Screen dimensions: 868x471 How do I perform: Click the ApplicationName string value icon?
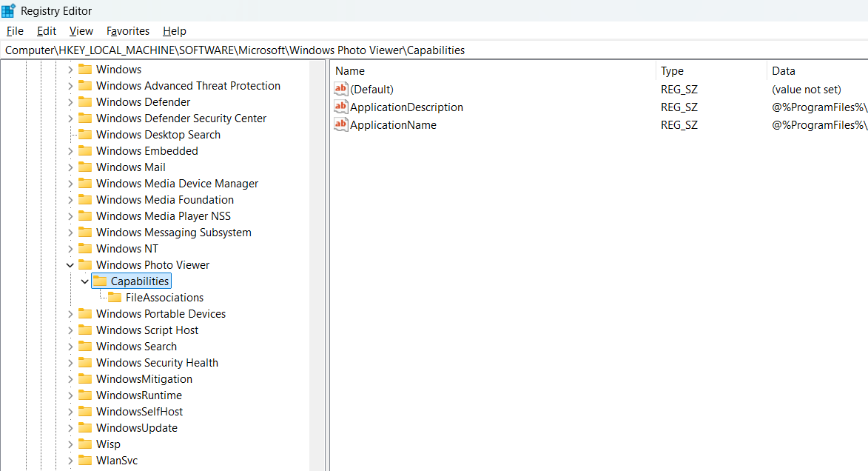click(x=341, y=124)
